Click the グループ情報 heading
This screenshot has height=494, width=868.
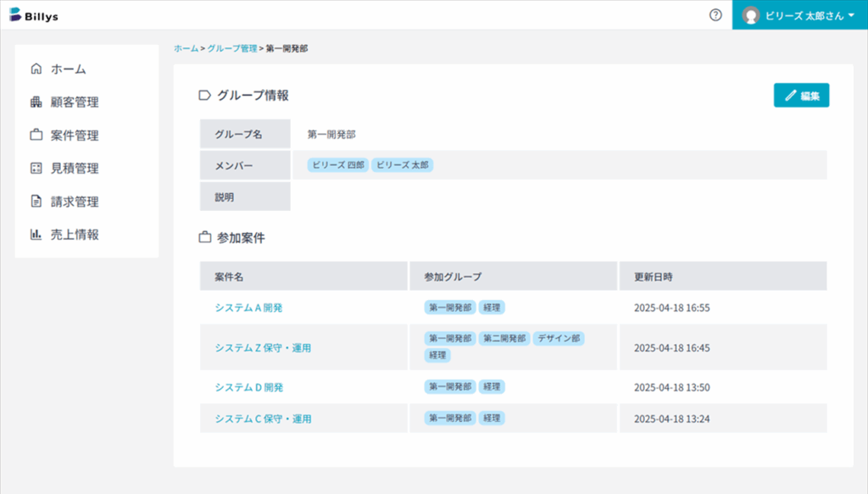[x=253, y=95]
